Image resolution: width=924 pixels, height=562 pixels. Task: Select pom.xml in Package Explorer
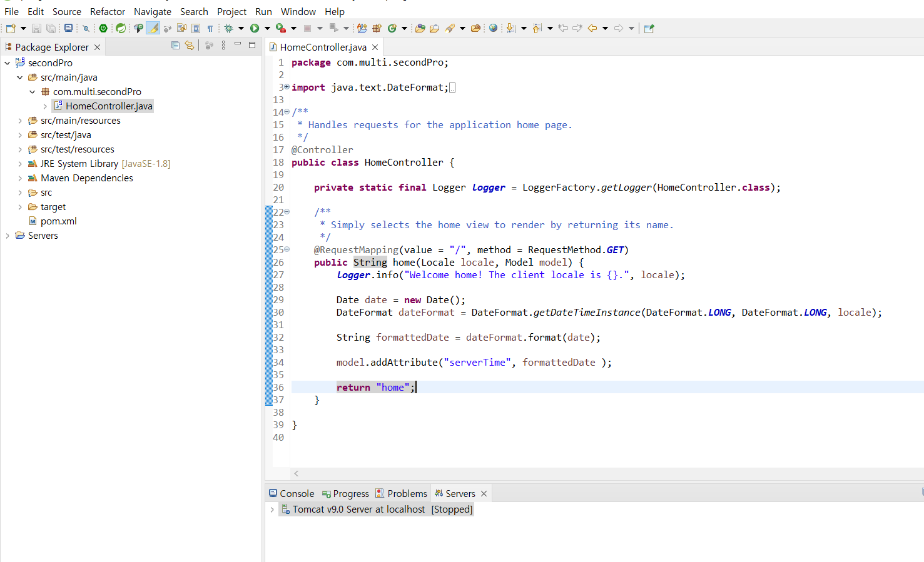53,221
